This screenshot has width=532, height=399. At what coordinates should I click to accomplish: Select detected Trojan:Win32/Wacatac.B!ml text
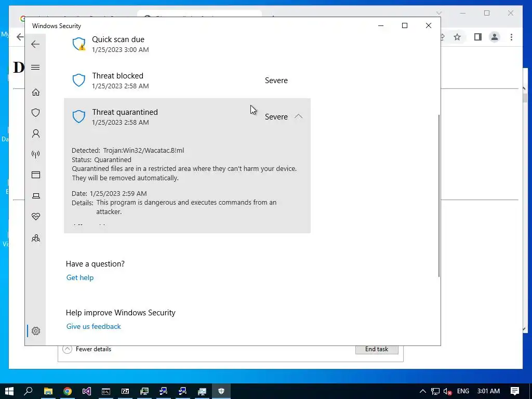point(143,150)
